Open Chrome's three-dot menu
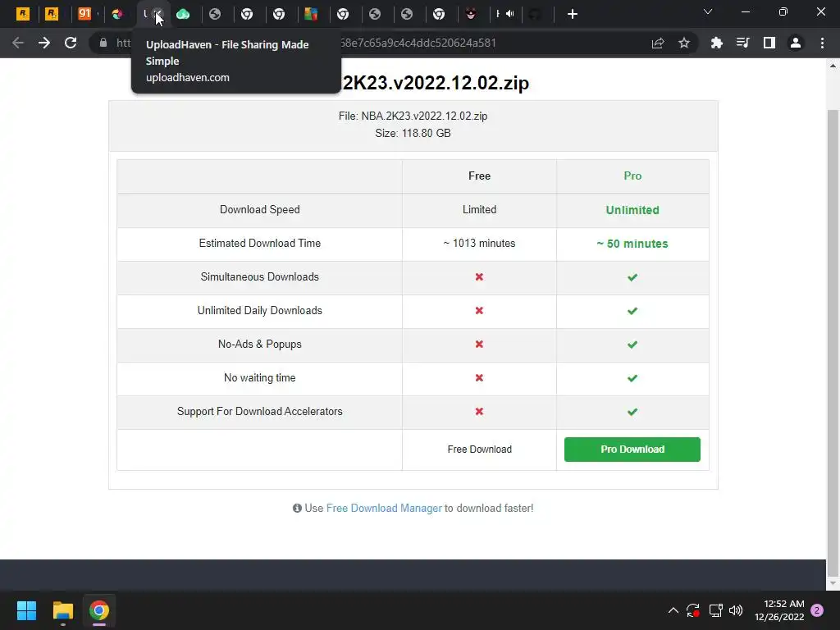 click(x=822, y=43)
